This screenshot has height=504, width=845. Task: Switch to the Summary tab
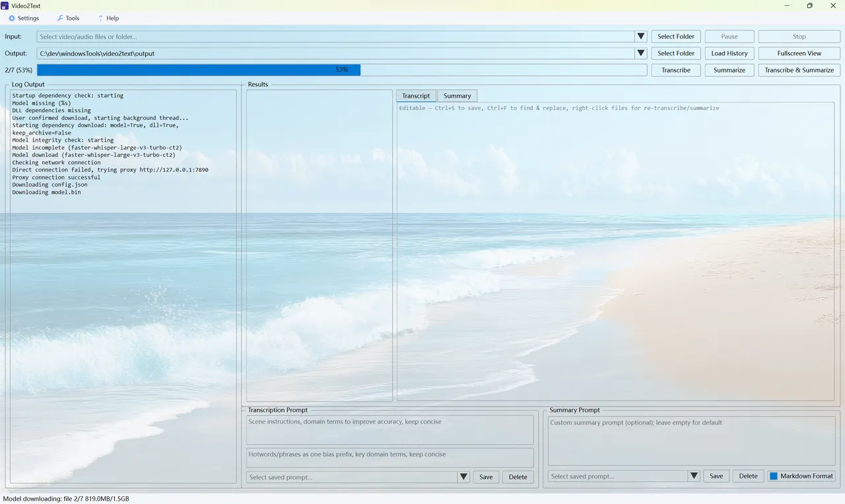457,96
